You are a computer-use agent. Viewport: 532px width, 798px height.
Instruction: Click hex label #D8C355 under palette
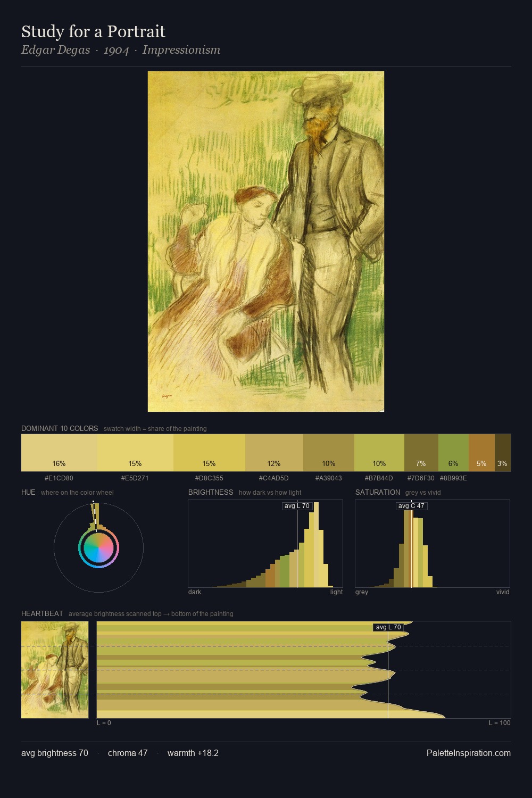(x=209, y=478)
